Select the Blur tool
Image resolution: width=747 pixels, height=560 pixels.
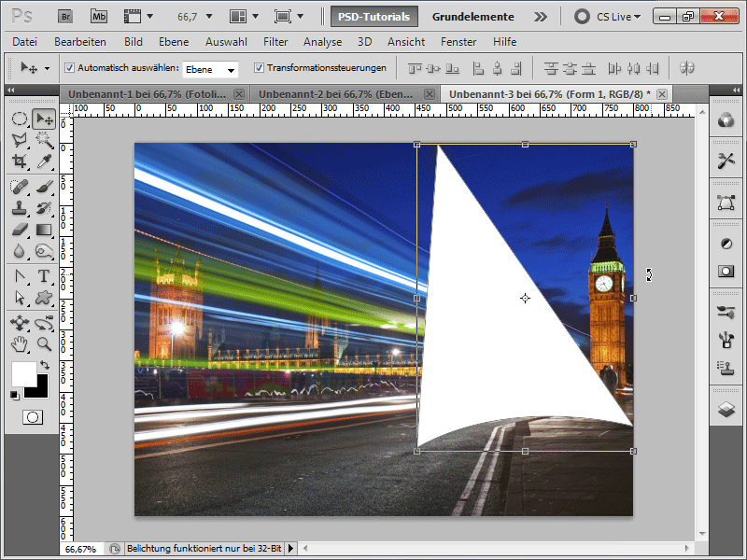19,250
